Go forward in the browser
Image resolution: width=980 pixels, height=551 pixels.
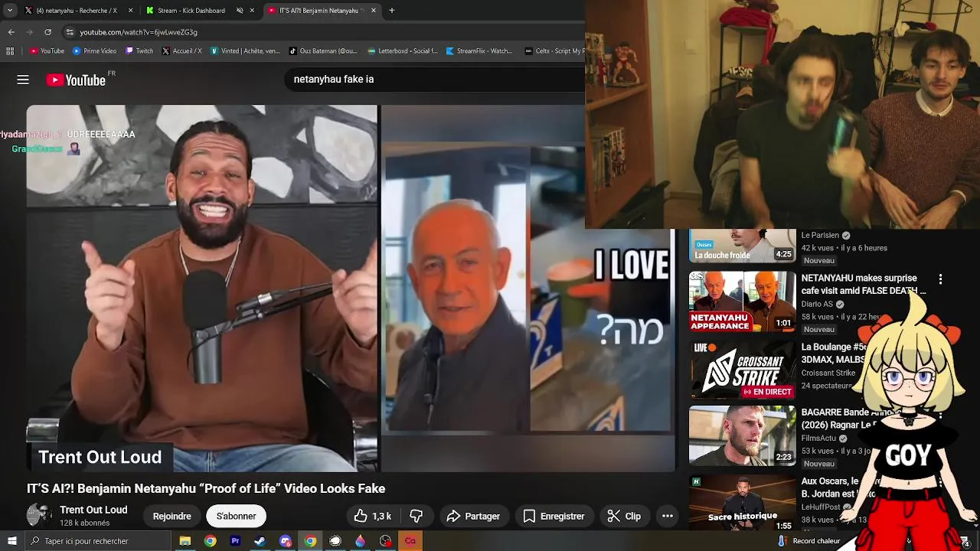click(x=29, y=32)
